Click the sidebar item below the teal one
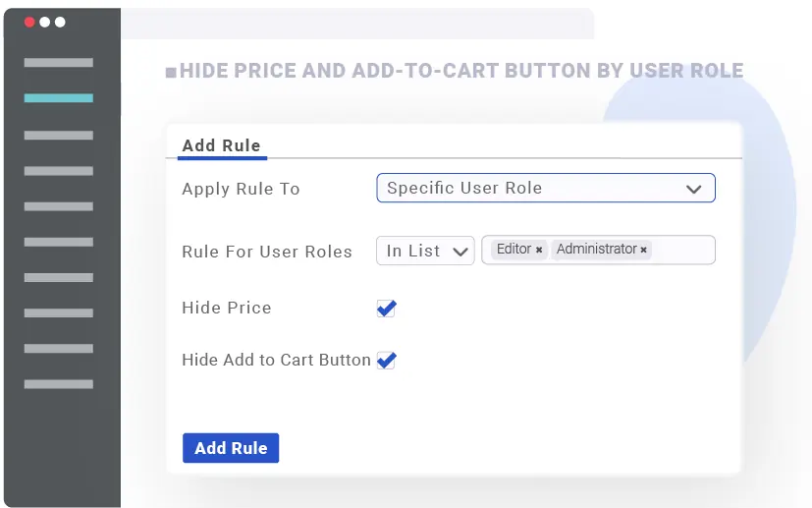The image size is (812, 508). (59, 135)
